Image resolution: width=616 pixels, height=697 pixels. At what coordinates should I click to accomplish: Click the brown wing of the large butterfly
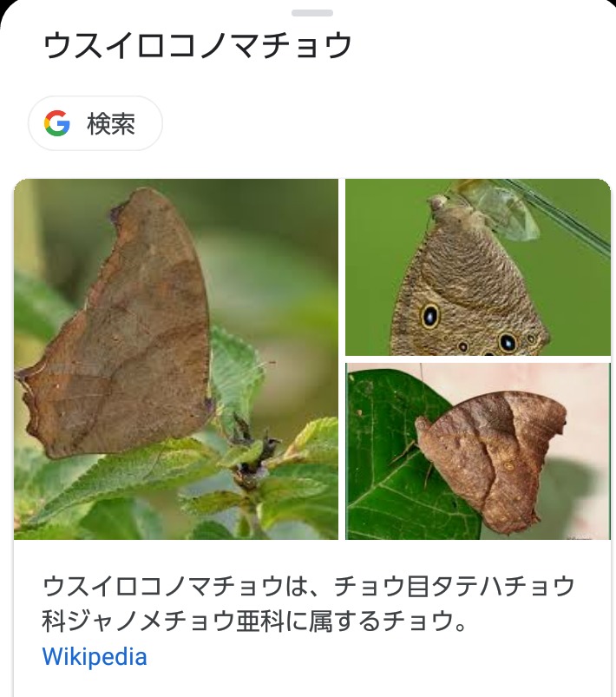(x=118, y=329)
